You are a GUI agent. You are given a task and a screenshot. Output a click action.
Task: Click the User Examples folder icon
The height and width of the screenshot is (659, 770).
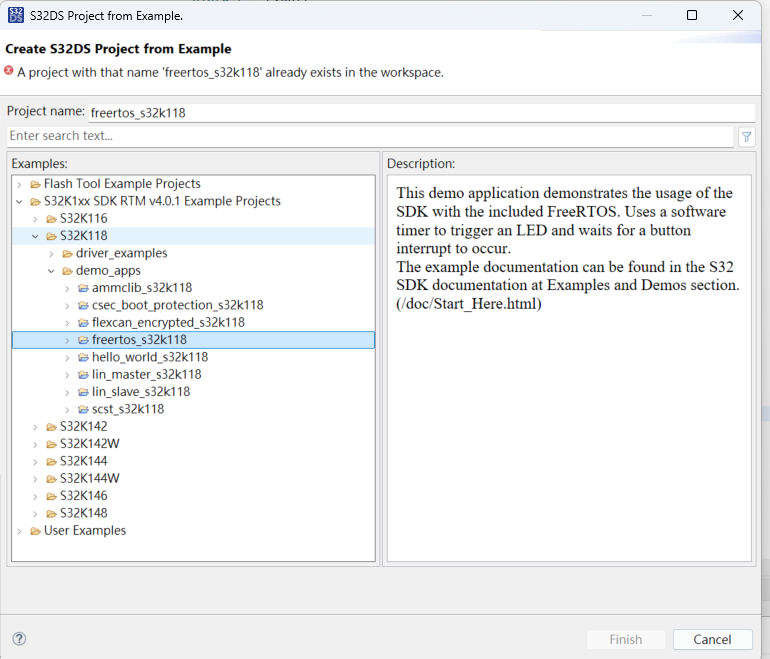pos(35,531)
